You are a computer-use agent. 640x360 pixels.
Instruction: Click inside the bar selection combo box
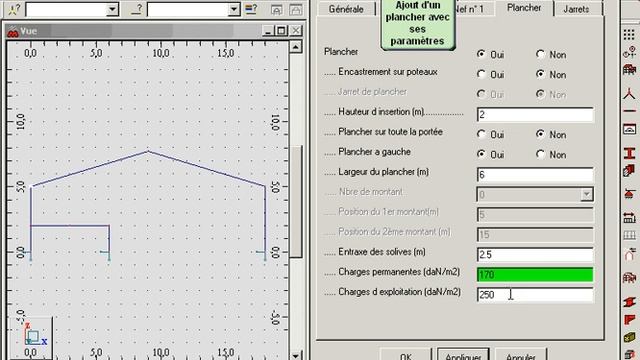point(187,9)
